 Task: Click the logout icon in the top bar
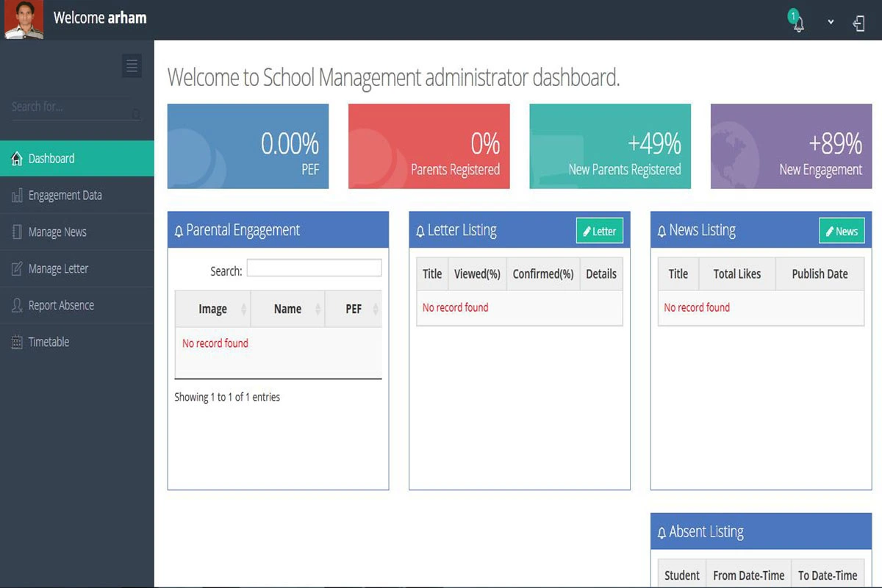(x=858, y=23)
